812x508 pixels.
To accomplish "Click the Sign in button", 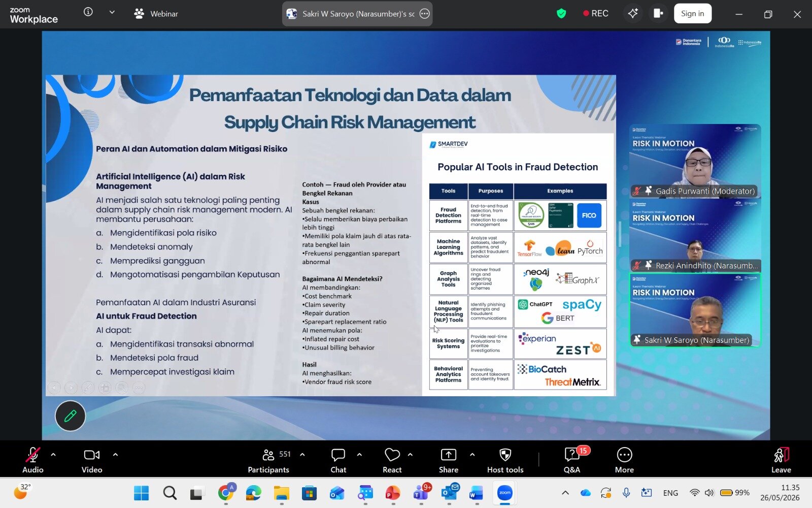I will click(x=692, y=14).
